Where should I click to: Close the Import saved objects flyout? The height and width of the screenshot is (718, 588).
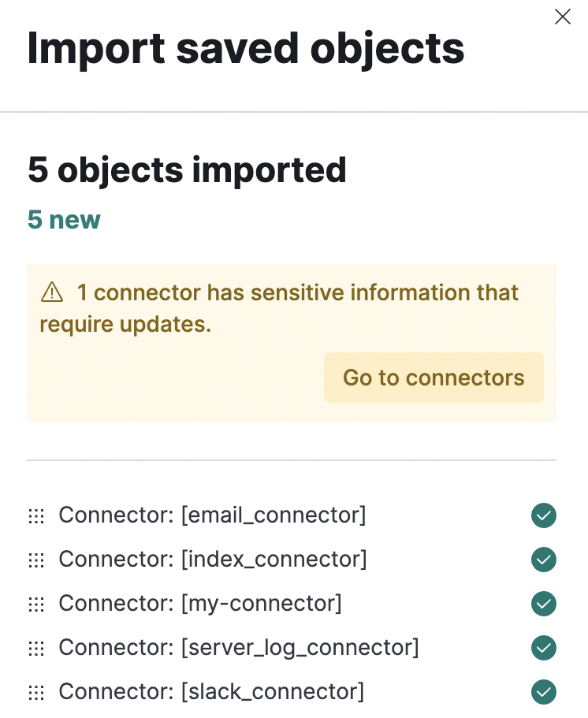(x=563, y=17)
